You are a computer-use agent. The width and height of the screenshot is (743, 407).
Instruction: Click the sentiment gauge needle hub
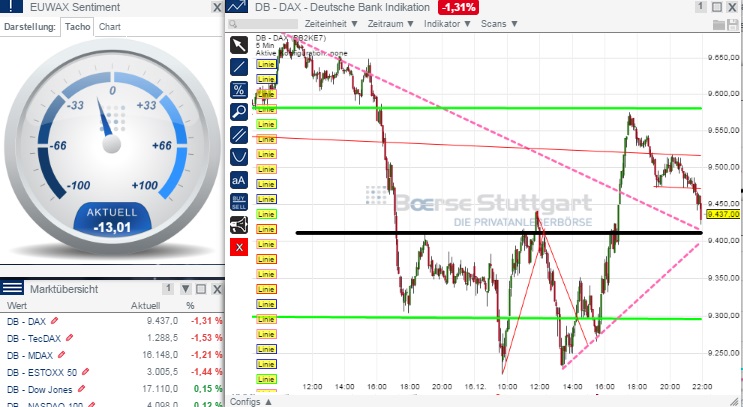[x=112, y=144]
